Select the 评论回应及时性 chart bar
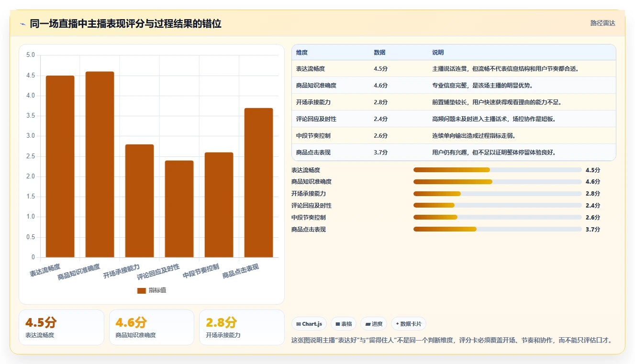 [179, 209]
